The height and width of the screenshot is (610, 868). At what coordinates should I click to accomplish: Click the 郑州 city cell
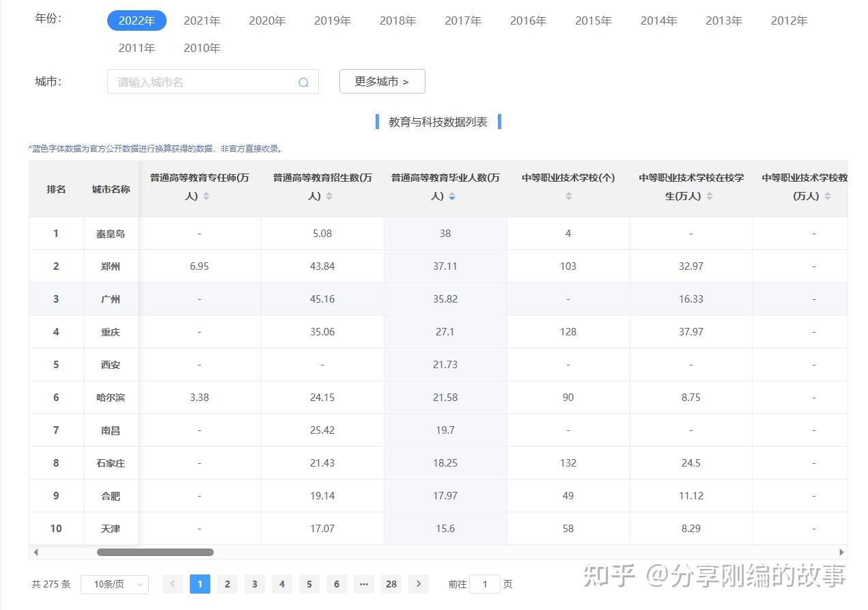pos(111,266)
